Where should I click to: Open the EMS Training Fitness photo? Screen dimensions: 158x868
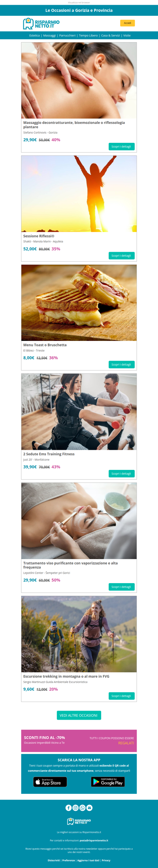[79, 412]
